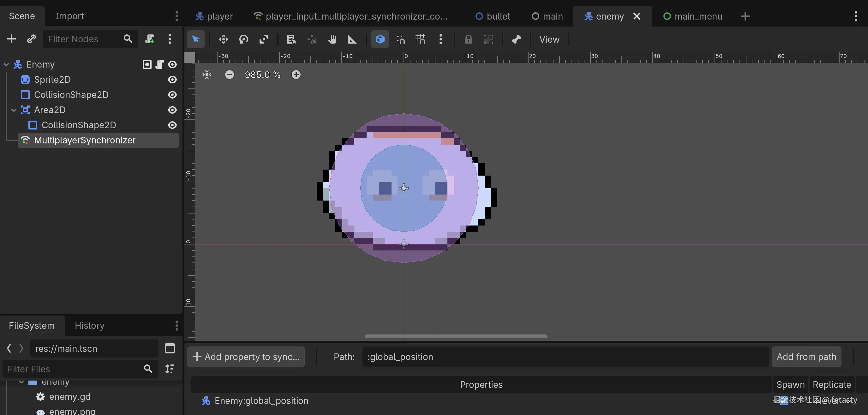This screenshot has height=415, width=868.
Task: Collapse the Area2D tree node
Action: click(14, 110)
